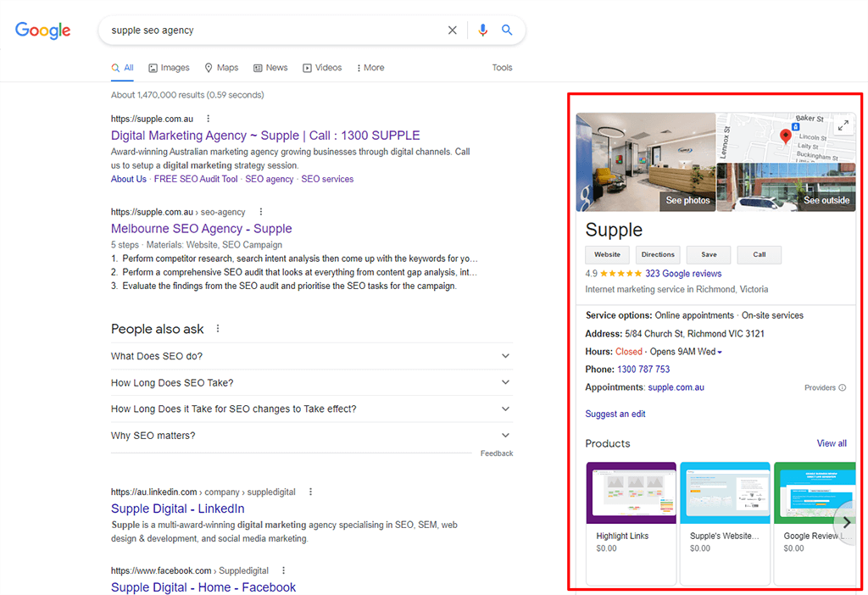The height and width of the screenshot is (595, 868).
Task: Click See photos on the office image
Action: click(687, 200)
